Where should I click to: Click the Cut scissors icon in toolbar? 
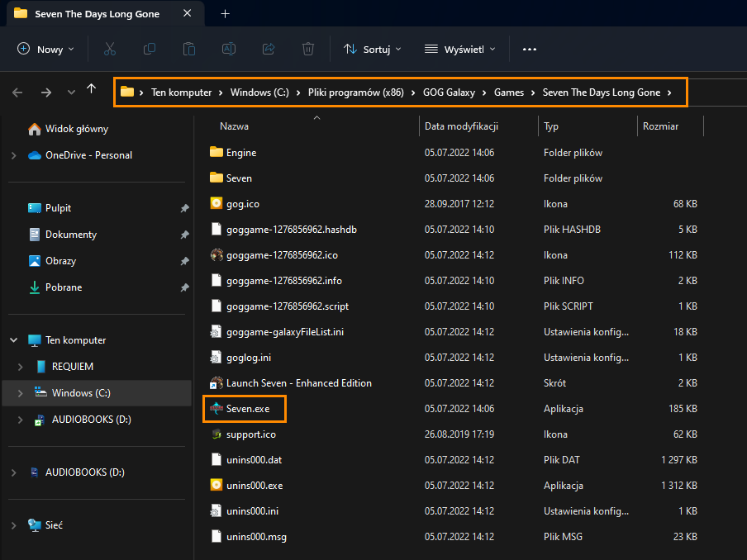110,49
